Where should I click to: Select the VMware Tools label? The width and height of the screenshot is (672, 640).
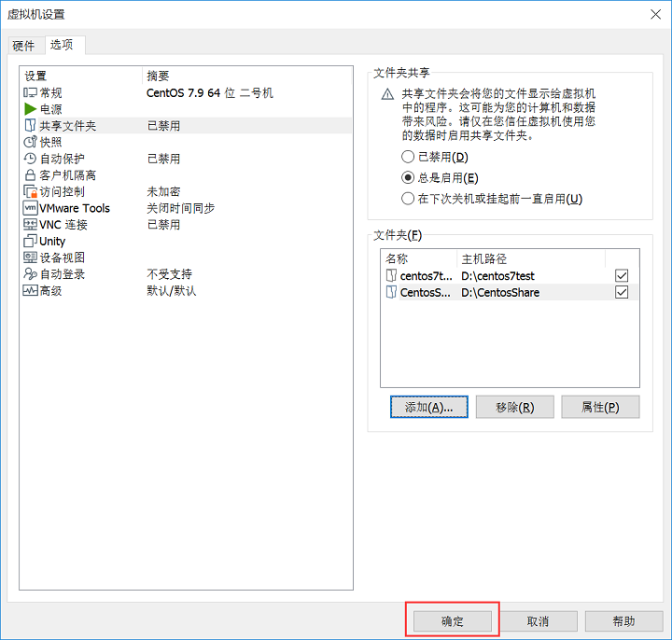[x=75, y=208]
